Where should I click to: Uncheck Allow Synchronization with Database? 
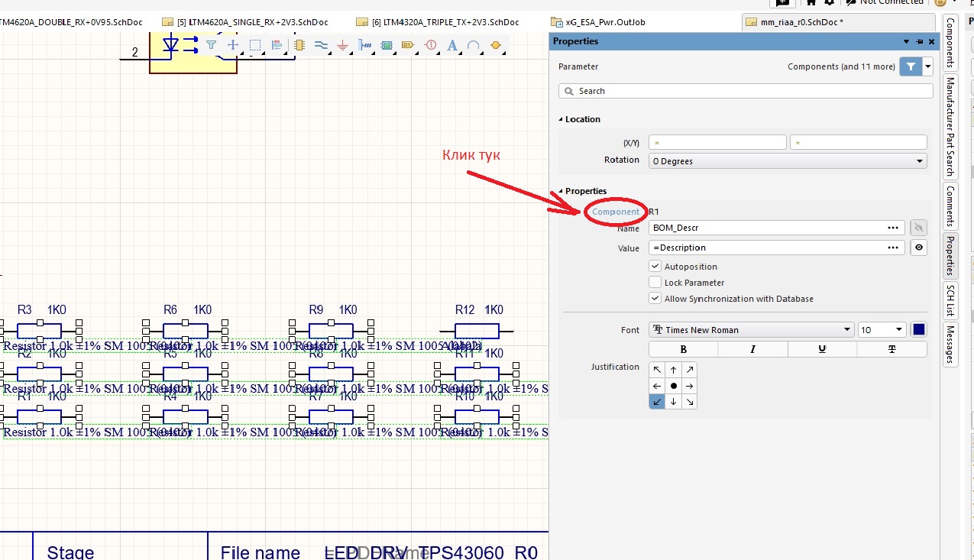655,299
